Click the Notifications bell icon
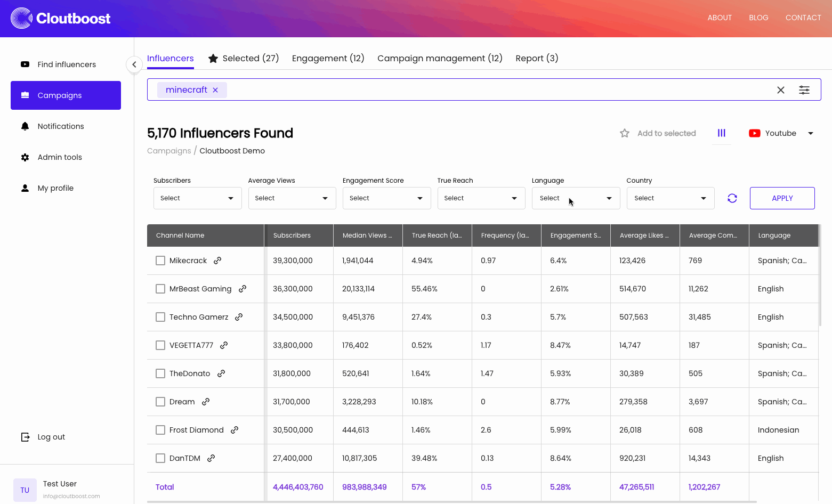The image size is (832, 504). [x=25, y=126]
